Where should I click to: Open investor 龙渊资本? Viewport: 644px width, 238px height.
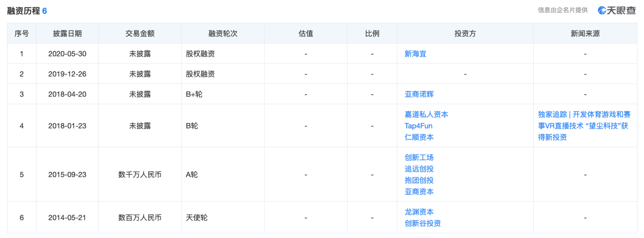(419, 212)
